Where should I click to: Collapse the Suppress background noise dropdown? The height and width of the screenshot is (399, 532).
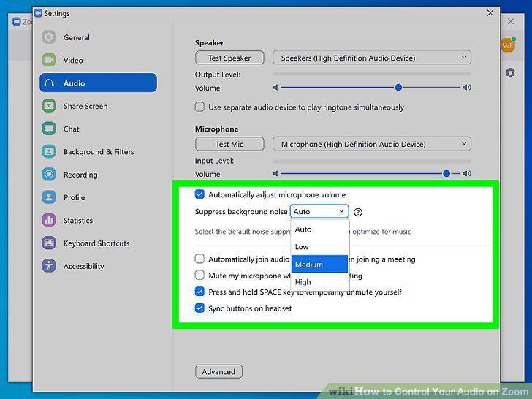(319, 211)
